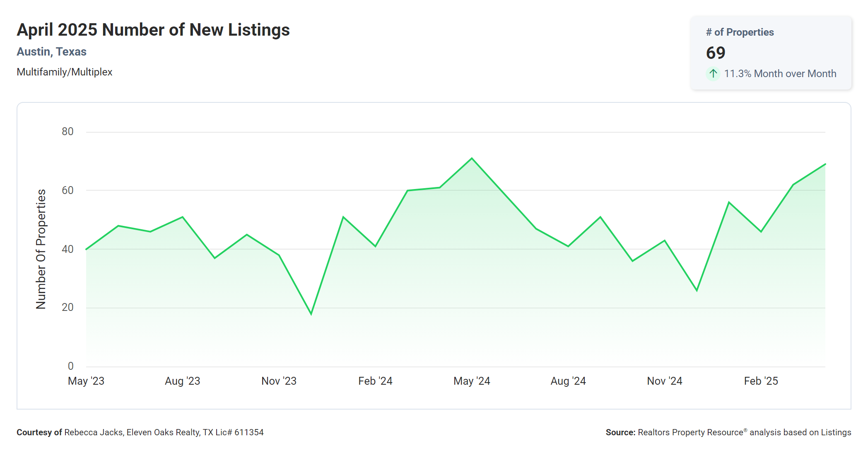Click the Nov '23 x-axis label

pos(279,381)
